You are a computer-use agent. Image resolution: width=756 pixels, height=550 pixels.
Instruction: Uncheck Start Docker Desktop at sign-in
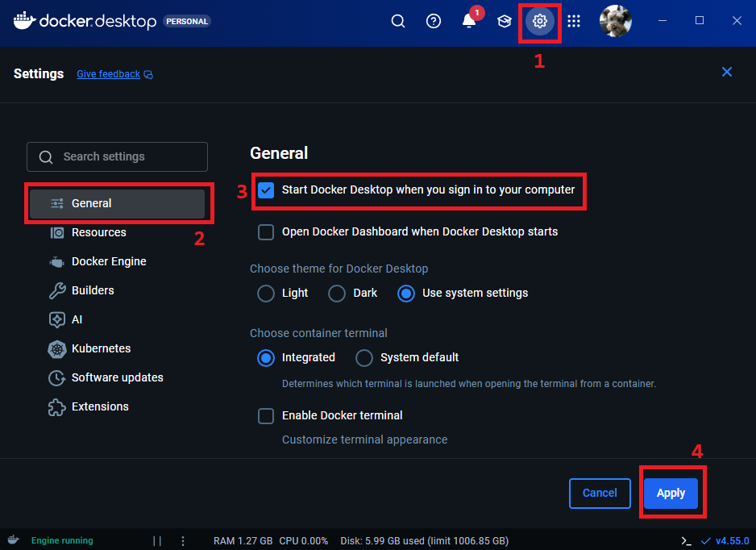coord(266,190)
